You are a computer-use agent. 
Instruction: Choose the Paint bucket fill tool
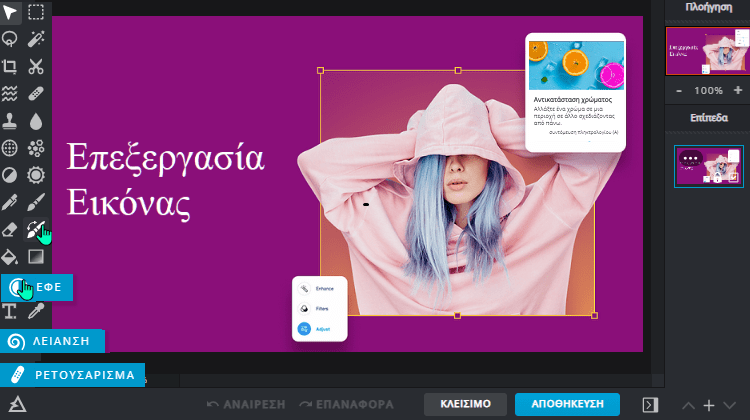tap(11, 257)
